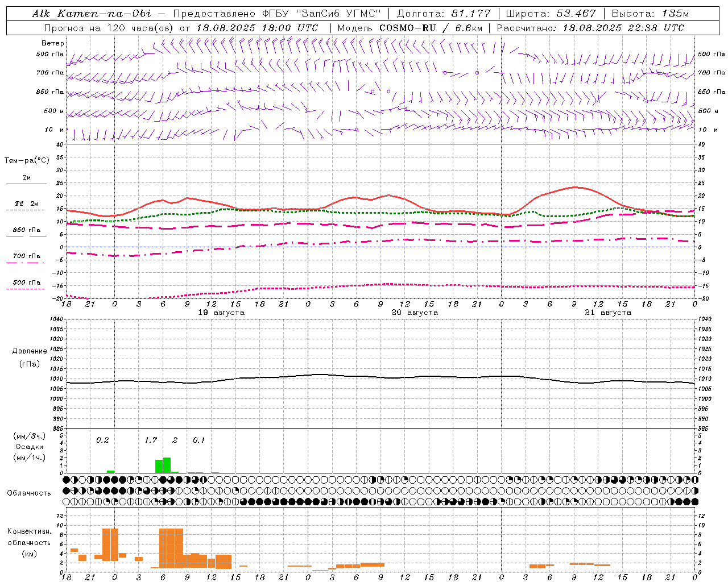Click the precipitation amount 1.7
Screen dimensions: 728x582
[151, 440]
